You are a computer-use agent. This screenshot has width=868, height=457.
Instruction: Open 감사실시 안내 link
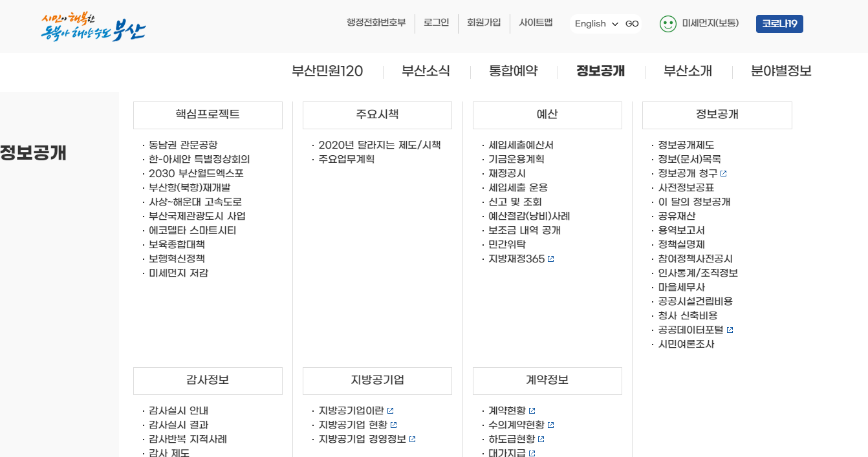pyautogui.click(x=179, y=411)
